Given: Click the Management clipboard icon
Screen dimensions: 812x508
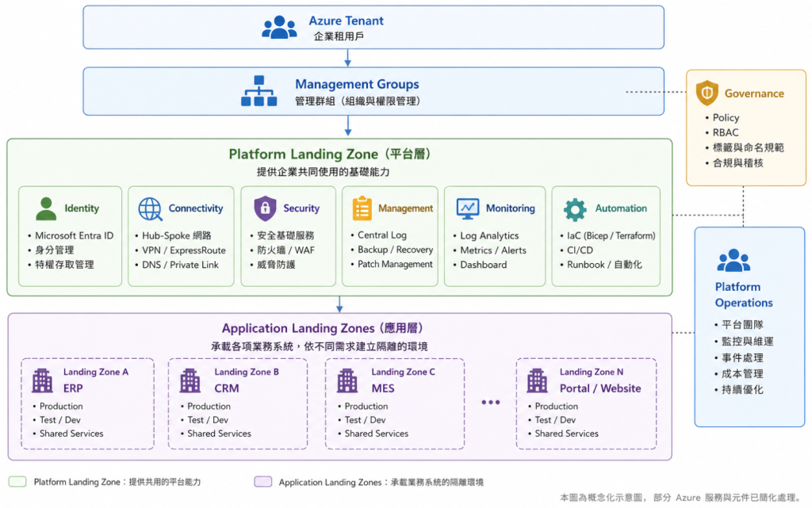Looking at the screenshot, I should pyautogui.click(x=362, y=208).
